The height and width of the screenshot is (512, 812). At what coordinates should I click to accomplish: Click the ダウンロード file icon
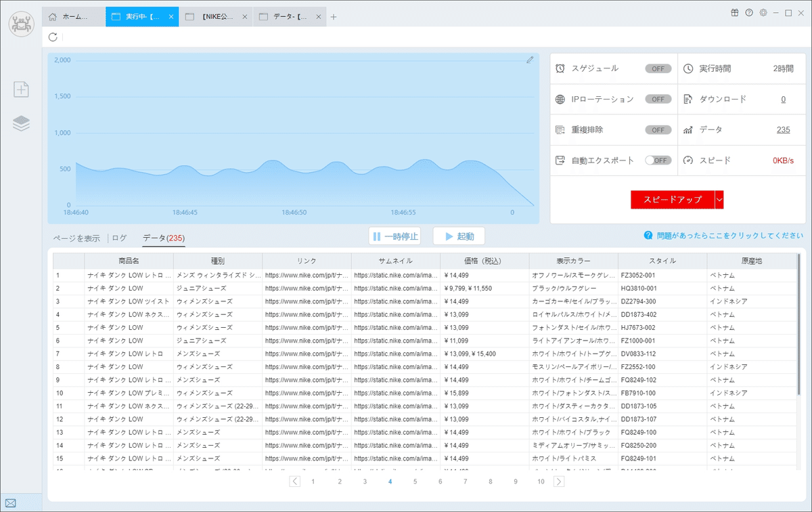click(688, 99)
